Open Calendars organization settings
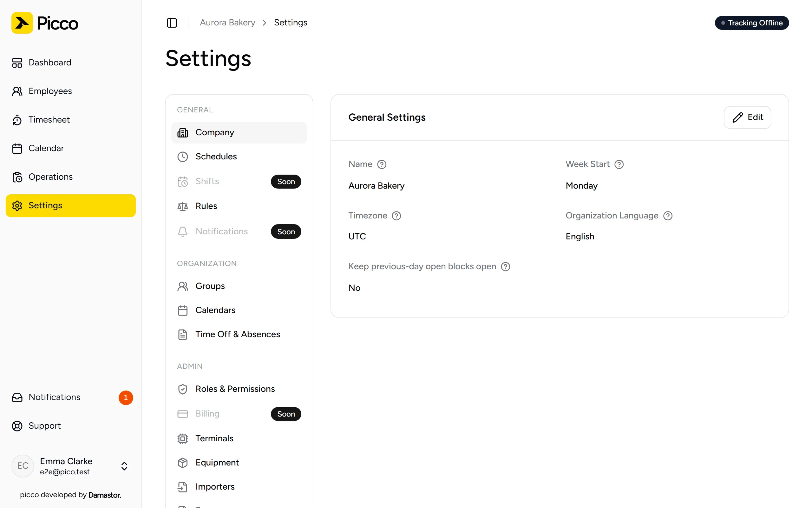This screenshot has width=812, height=508. [239, 310]
